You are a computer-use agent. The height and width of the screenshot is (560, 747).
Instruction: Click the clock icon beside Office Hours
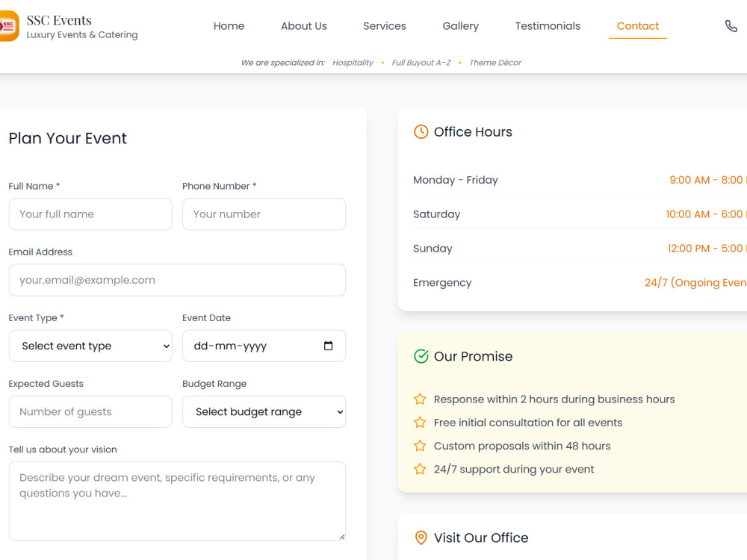[421, 132]
